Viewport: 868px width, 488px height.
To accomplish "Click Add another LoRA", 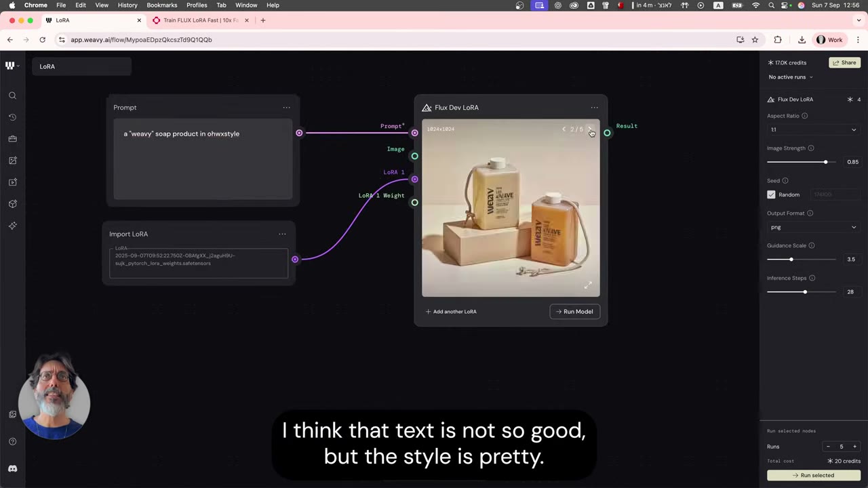I will coord(451,312).
